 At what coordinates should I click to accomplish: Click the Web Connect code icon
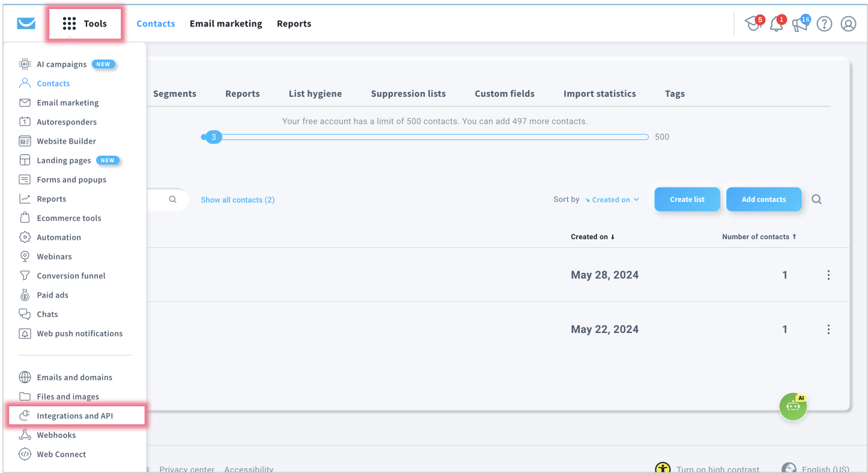[25, 454]
